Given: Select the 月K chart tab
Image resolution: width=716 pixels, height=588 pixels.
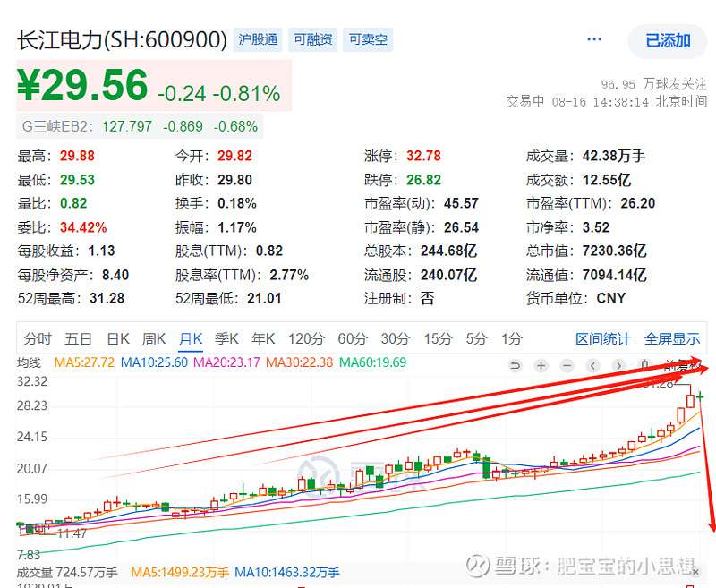Looking at the screenshot, I should (x=191, y=339).
